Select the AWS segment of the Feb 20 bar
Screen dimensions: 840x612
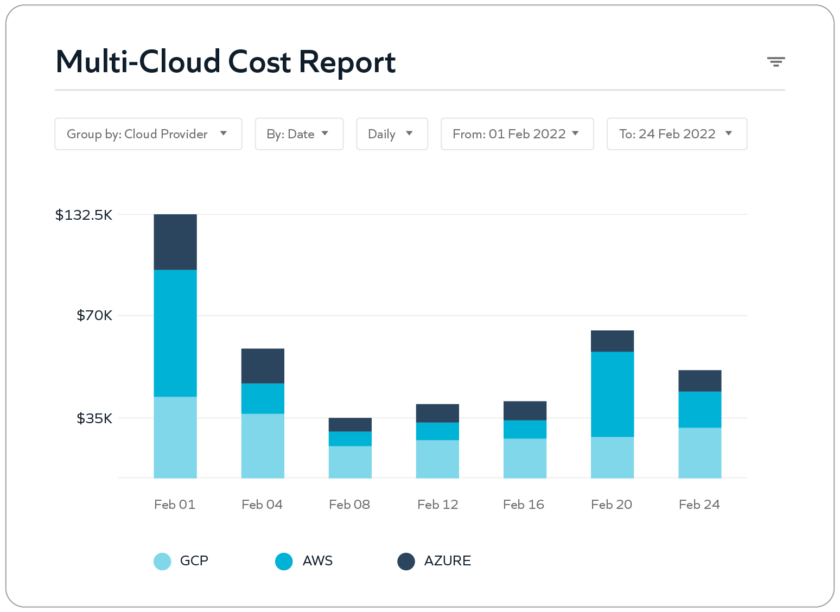[x=612, y=394]
